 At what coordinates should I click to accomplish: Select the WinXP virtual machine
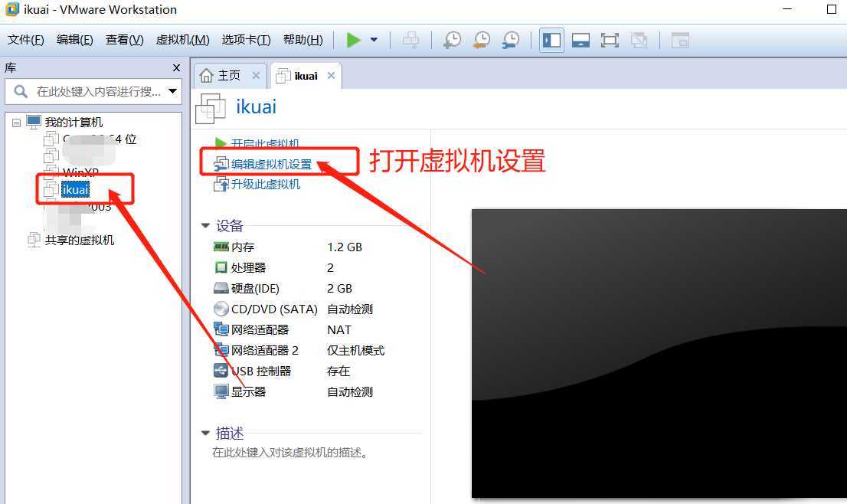point(80,172)
